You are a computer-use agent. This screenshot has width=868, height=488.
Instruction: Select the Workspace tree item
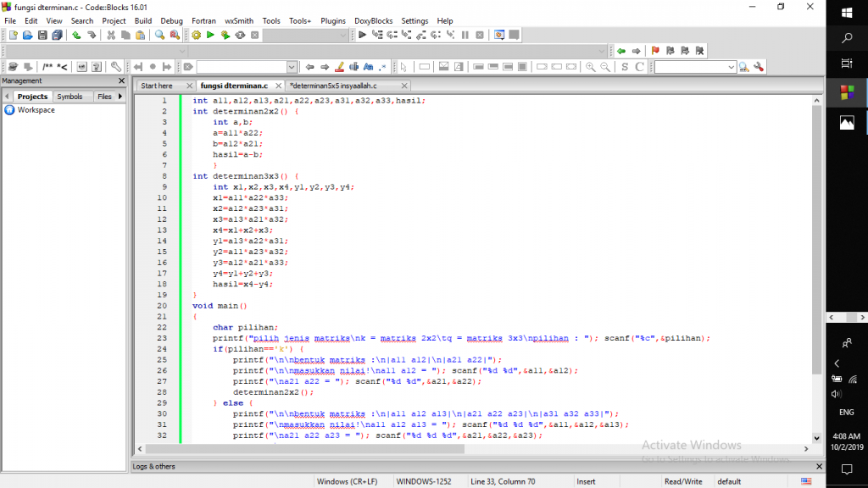click(x=36, y=110)
